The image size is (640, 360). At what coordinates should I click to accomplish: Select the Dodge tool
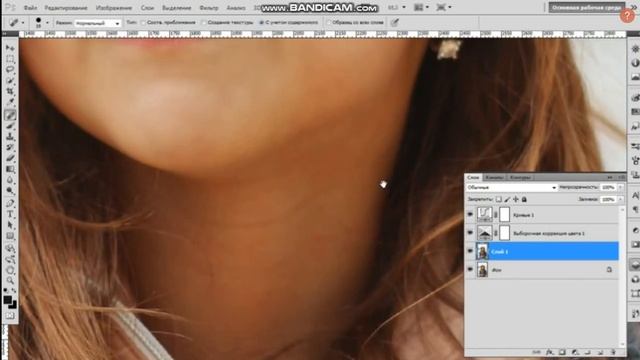(x=10, y=190)
